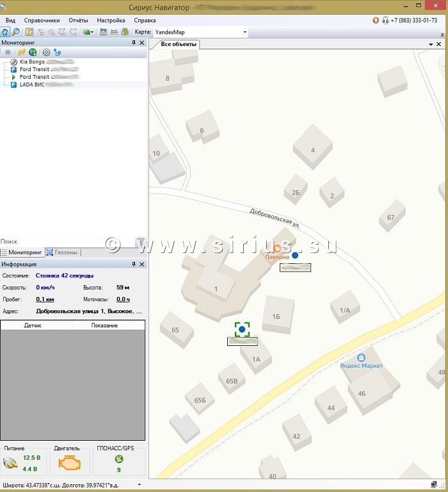
Task: Open the gear settings in Мониторинг panel
Action: [46, 52]
